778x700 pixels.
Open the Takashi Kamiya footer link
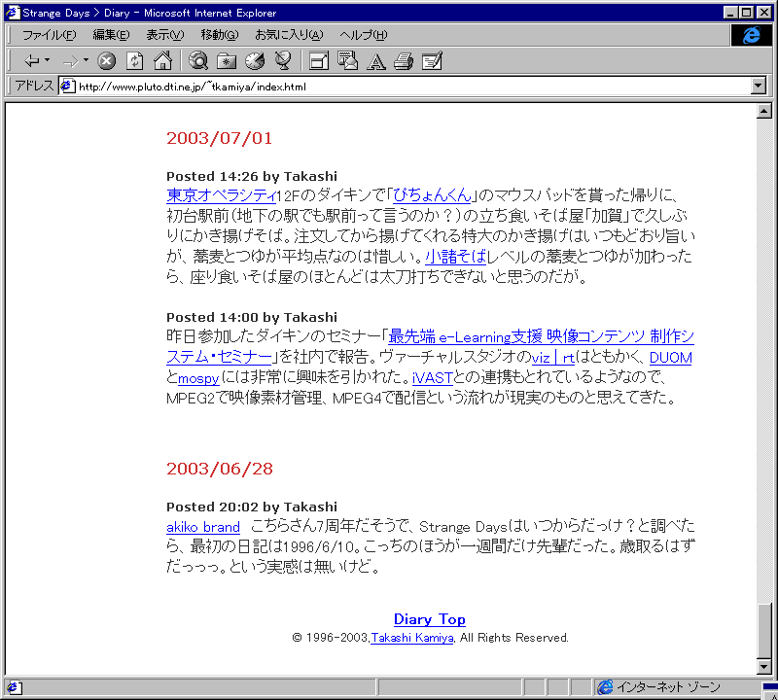click(411, 638)
